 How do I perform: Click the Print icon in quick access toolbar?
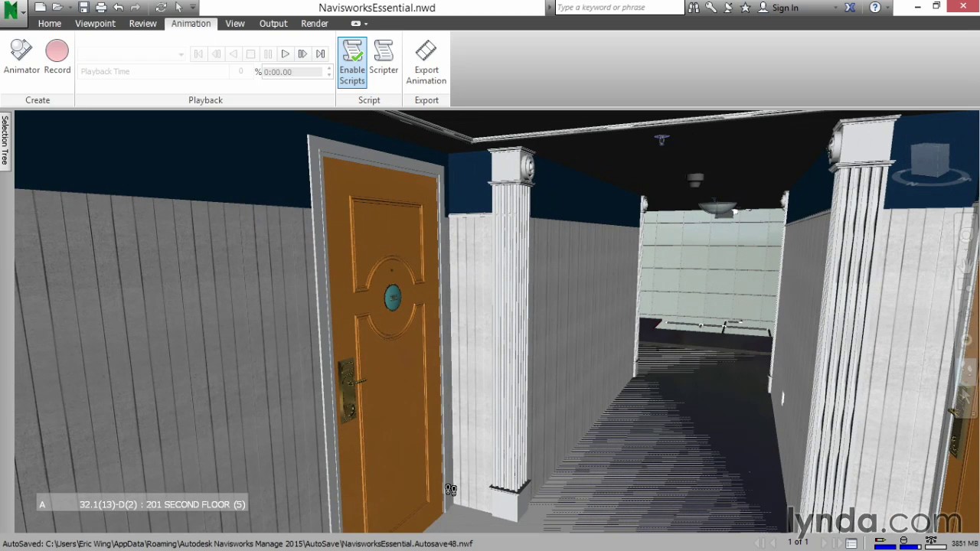tap(101, 8)
